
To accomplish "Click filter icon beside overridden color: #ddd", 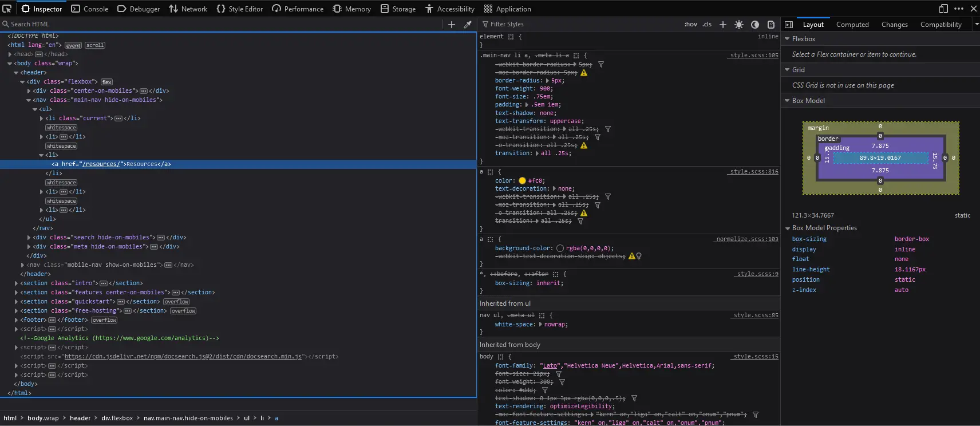I will [545, 390].
